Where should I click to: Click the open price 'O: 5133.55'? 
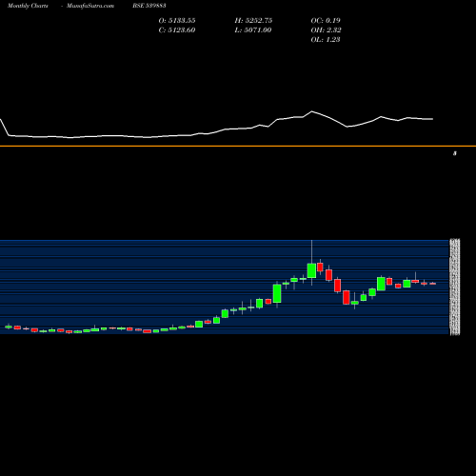(177, 21)
